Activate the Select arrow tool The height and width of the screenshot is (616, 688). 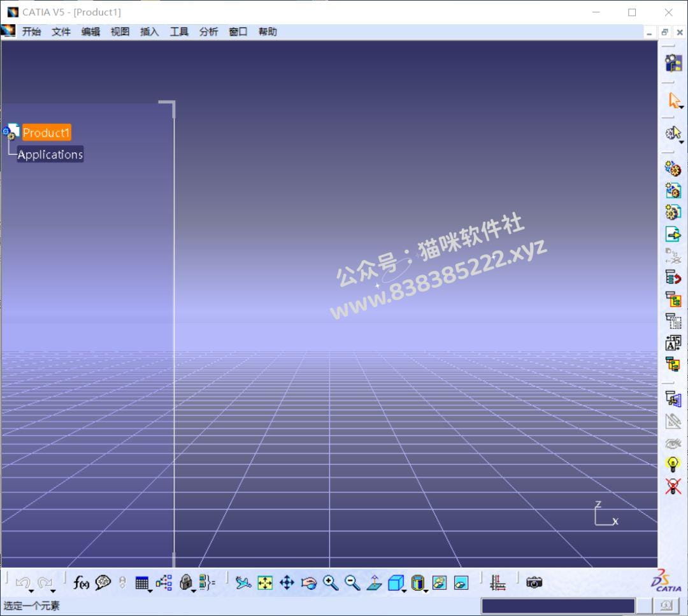[x=673, y=100]
